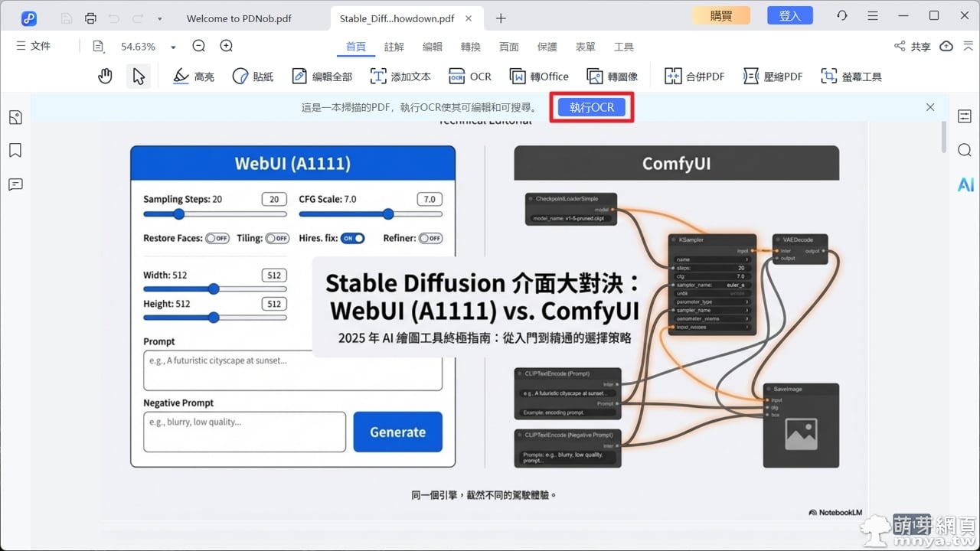
Task: Click the arrow select tool
Action: 138,76
